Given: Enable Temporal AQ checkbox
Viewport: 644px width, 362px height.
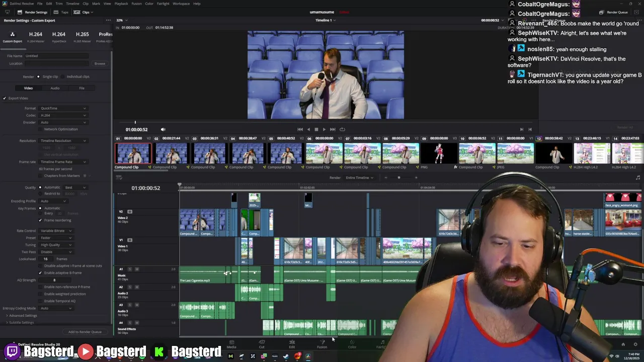Looking at the screenshot, I should click(40, 301).
